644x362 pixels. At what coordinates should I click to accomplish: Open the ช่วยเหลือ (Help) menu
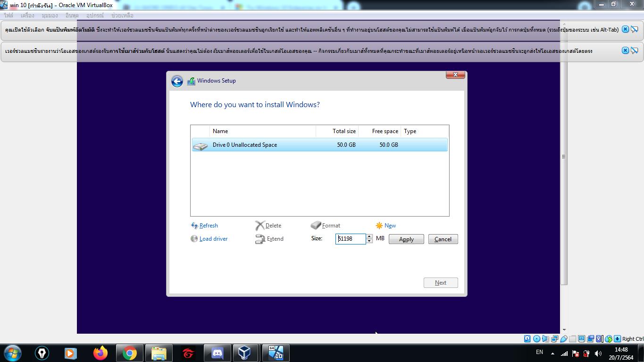click(122, 15)
